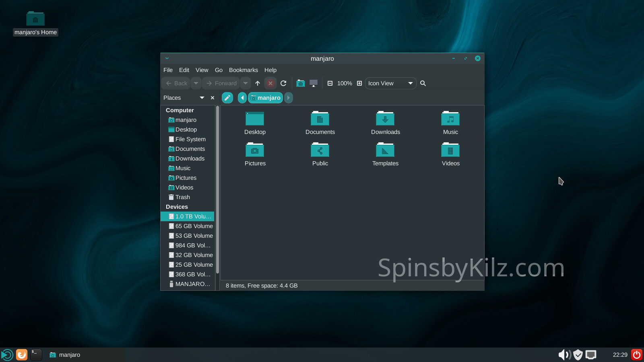Open the Bookmarks menu
Screen dimensions: 644x362
point(243,70)
